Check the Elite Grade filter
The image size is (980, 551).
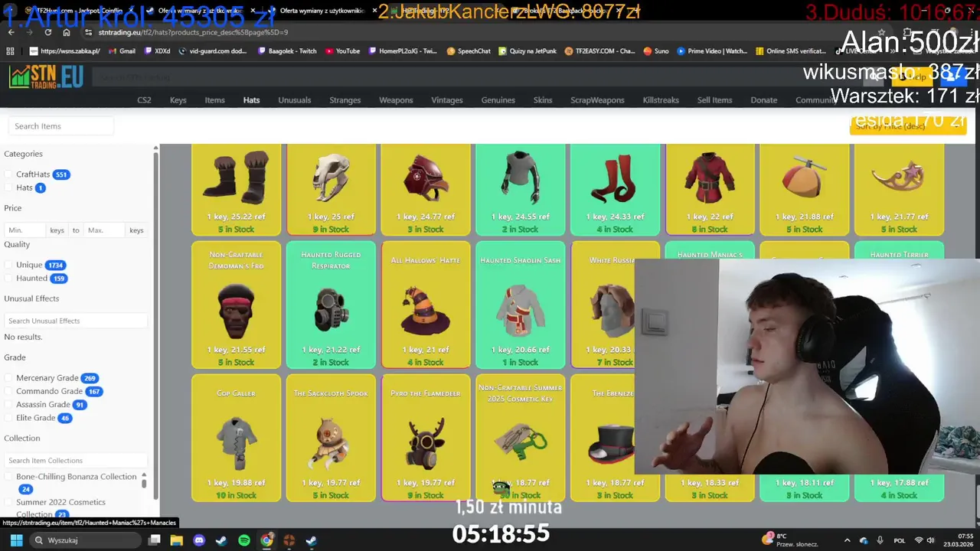coord(9,418)
